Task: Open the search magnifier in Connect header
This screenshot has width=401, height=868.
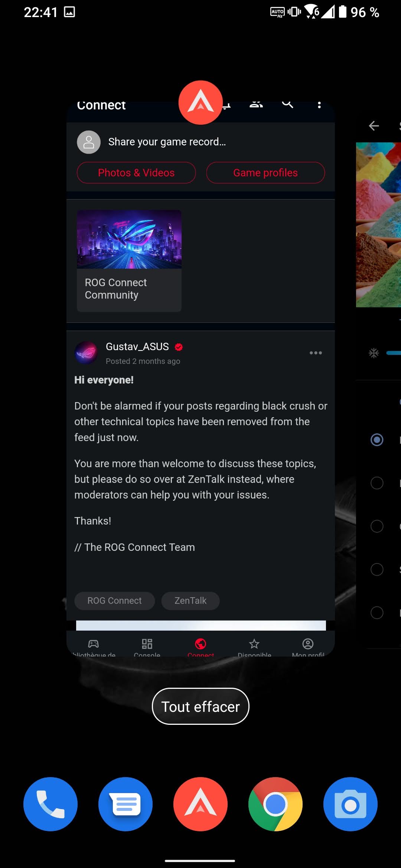Action: pos(287,104)
